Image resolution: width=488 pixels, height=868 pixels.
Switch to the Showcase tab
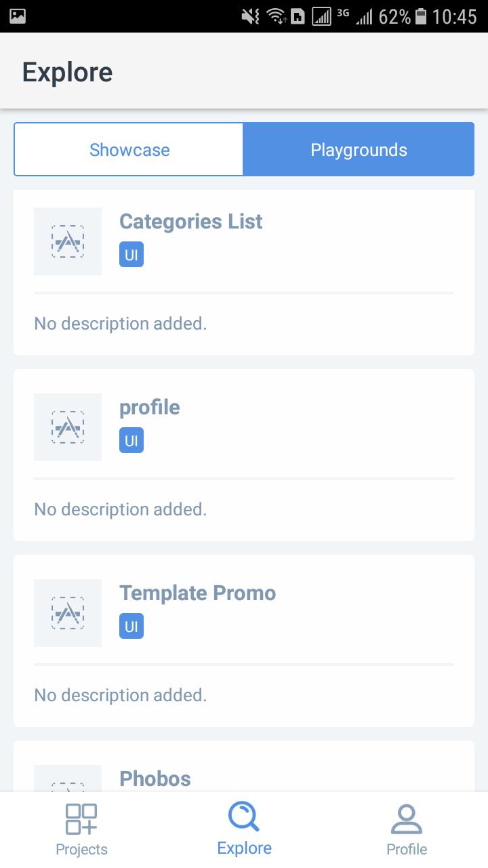(x=129, y=149)
